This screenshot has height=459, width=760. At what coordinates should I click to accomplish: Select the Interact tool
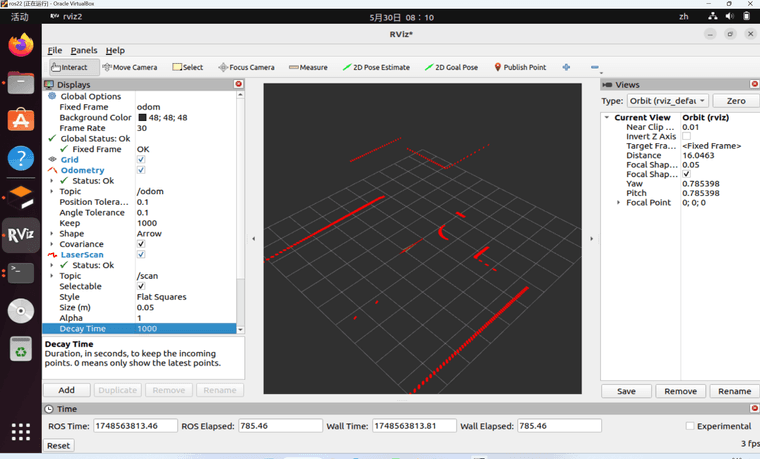(74, 67)
